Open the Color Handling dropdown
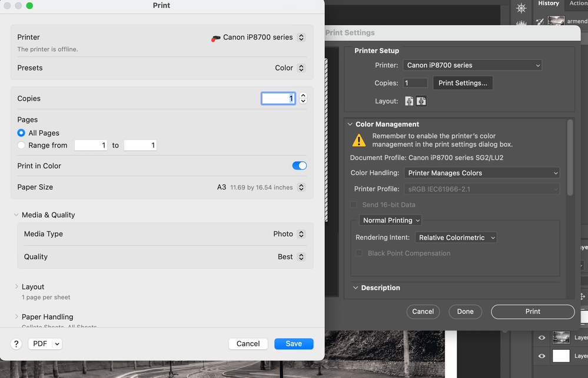The width and height of the screenshot is (588, 378). pos(481,173)
